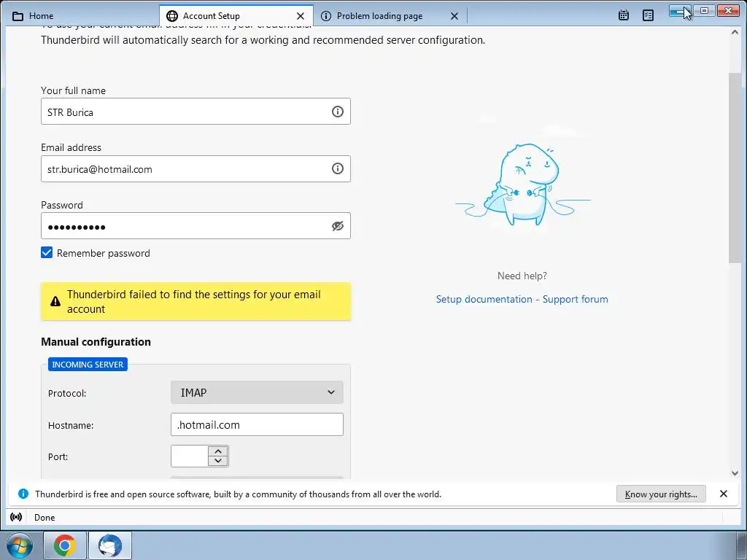This screenshot has width=747, height=560.
Task: Click the scrollbar down arrow
Action: pos(735,472)
